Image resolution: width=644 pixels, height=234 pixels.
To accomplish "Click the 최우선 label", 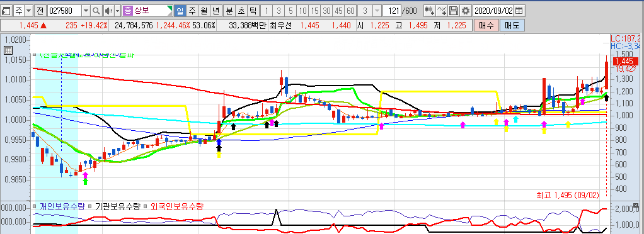I will pyautogui.click(x=282, y=25).
